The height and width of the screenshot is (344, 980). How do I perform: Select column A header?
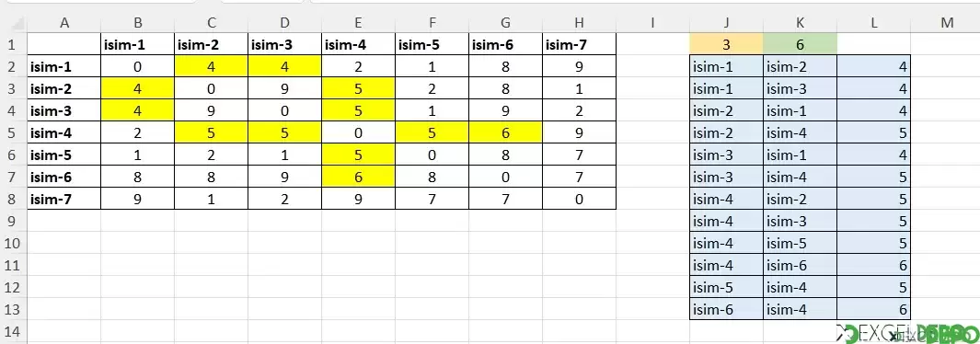[x=64, y=23]
